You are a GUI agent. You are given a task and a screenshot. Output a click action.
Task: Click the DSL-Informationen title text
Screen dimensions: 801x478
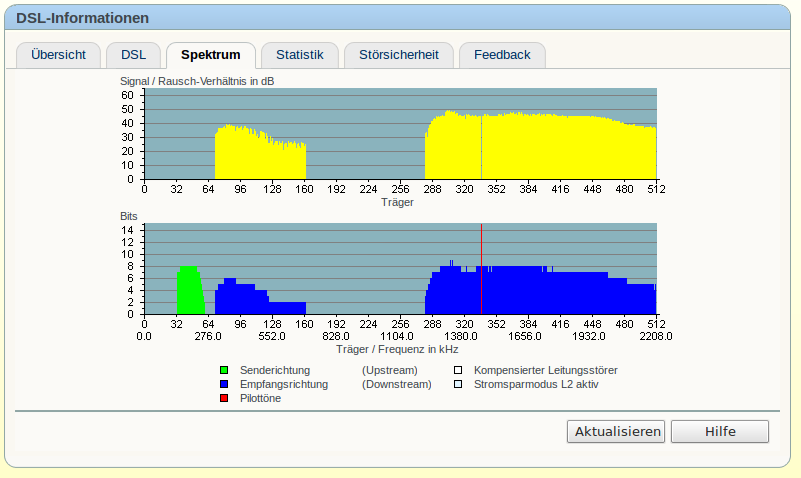[82, 18]
